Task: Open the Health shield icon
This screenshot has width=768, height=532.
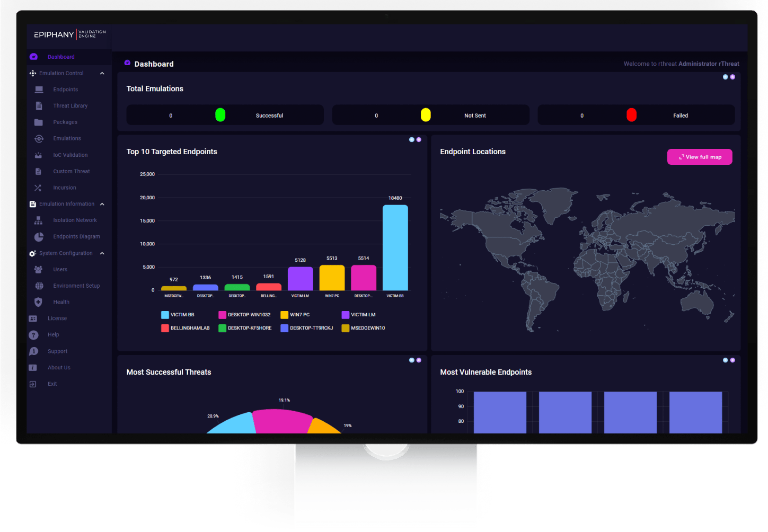Action: 38,303
